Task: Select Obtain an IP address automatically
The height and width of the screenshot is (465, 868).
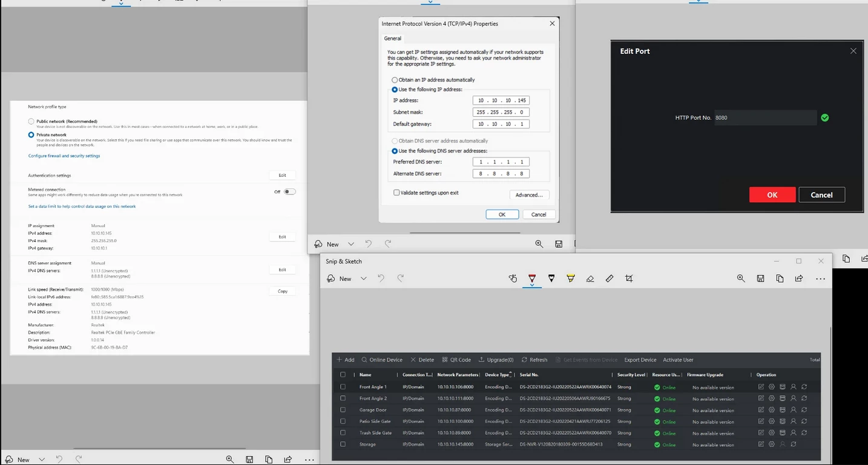Action: [x=395, y=80]
